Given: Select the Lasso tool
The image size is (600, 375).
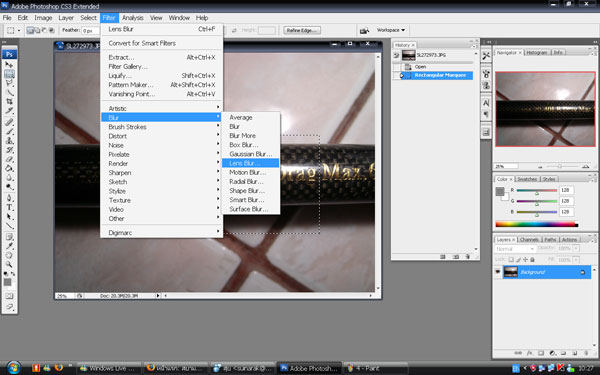Looking at the screenshot, I should [9, 83].
